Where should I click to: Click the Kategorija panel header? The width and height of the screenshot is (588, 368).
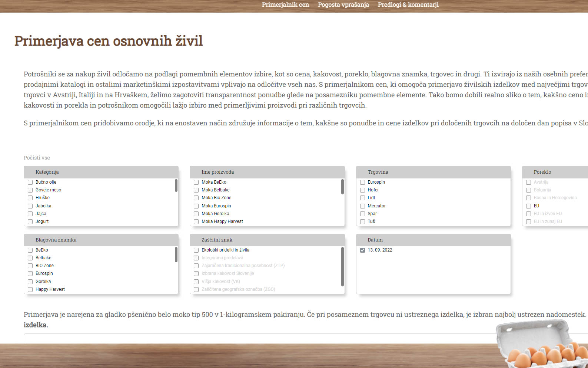[x=101, y=172]
